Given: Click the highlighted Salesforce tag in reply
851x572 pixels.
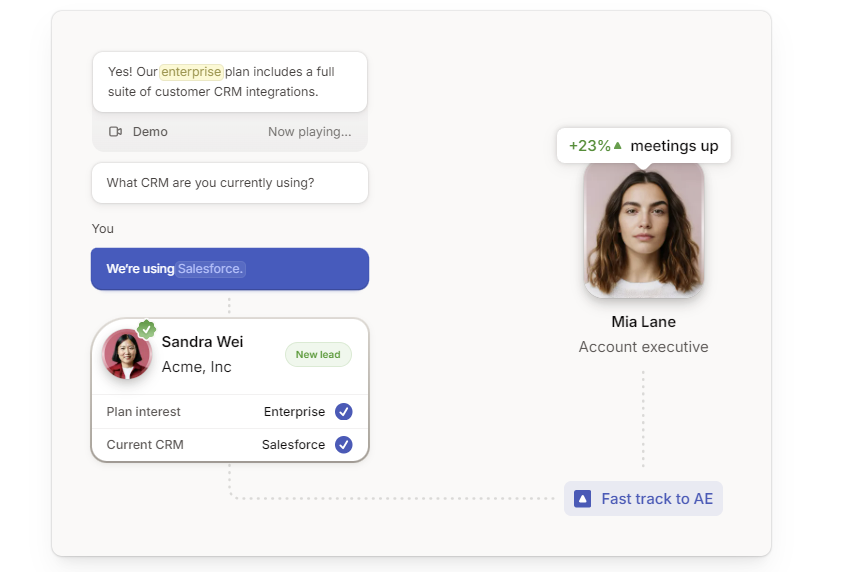Looking at the screenshot, I should (x=211, y=269).
